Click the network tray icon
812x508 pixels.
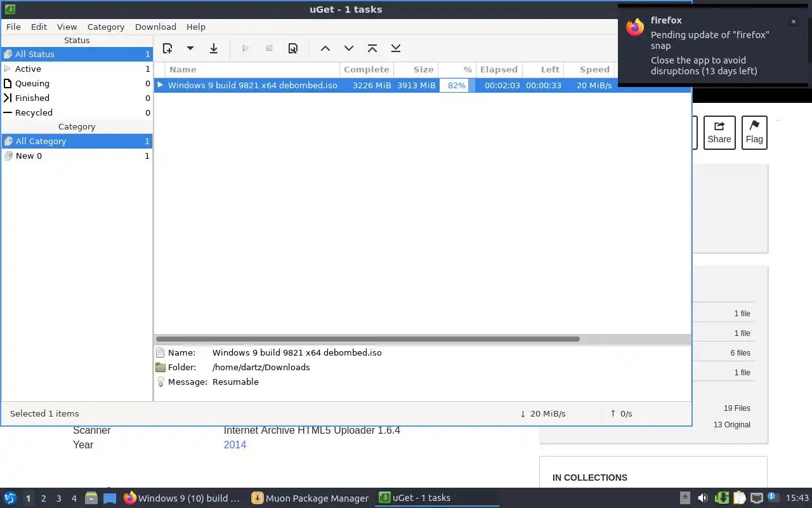(x=756, y=498)
